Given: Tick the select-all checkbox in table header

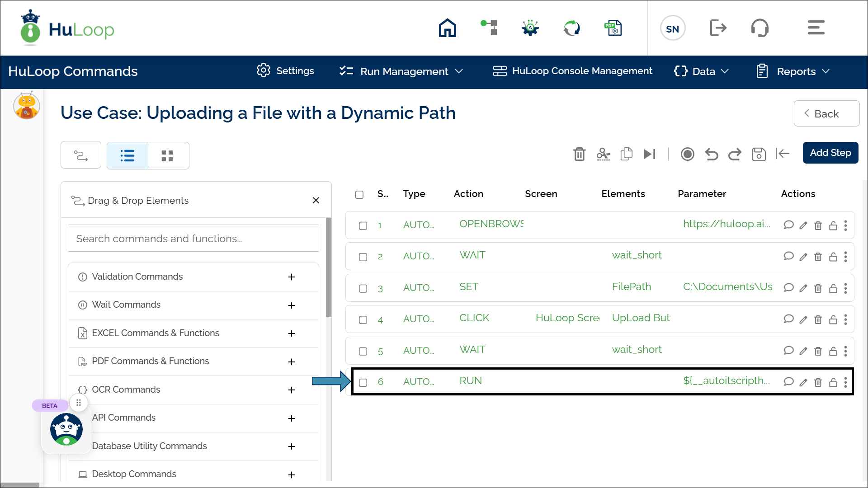Looking at the screenshot, I should [359, 194].
